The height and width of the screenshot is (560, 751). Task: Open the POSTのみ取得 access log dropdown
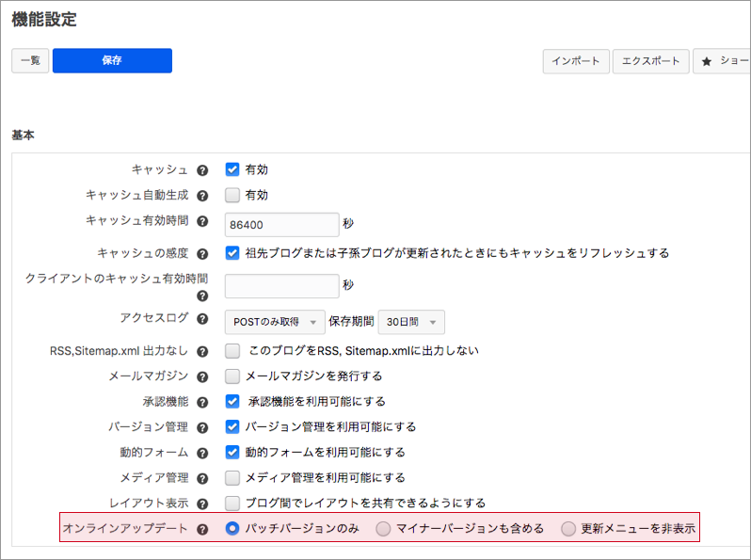(275, 322)
